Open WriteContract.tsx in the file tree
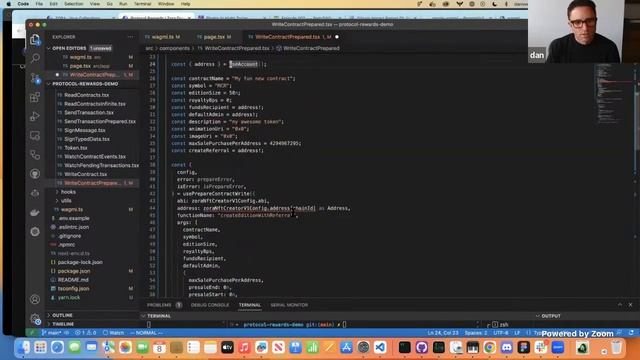640x360 pixels. pos(85,174)
